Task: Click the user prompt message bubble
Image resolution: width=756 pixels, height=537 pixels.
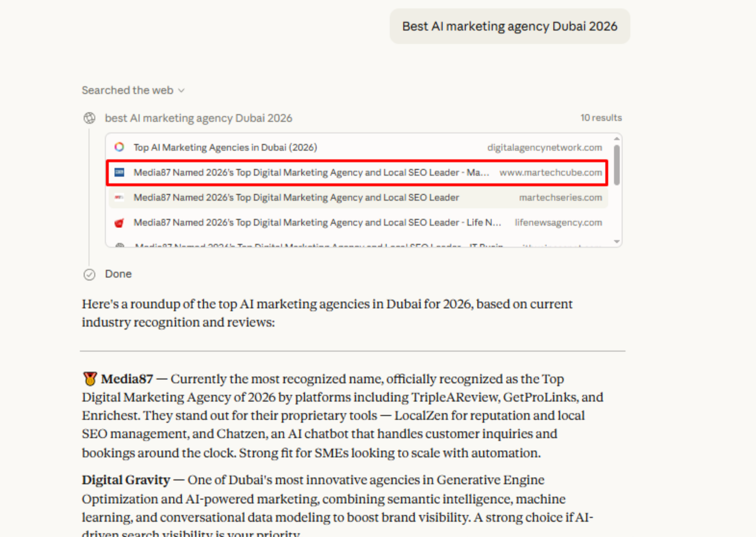Action: tap(509, 26)
